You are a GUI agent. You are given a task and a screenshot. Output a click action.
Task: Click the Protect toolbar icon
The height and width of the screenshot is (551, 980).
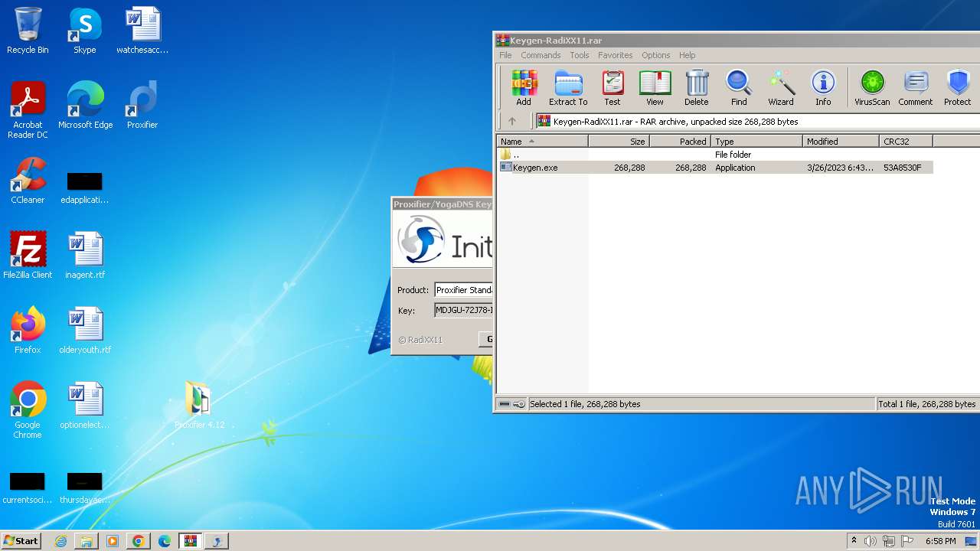click(x=958, y=88)
